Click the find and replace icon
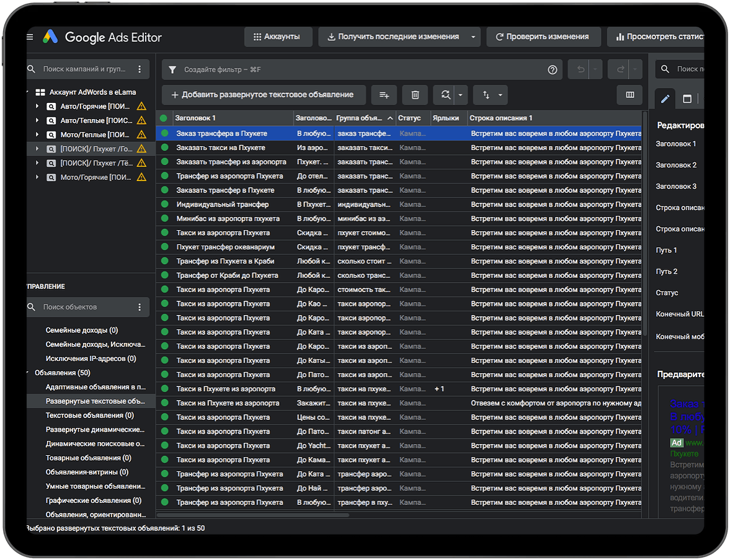This screenshot has width=730, height=560. [x=445, y=95]
